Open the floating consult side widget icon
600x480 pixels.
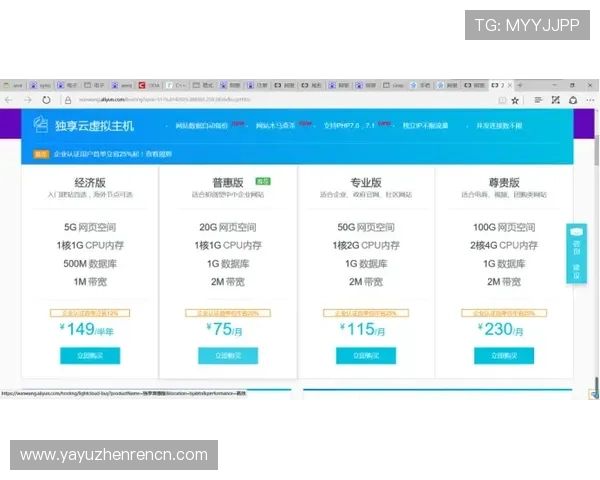[x=576, y=232]
